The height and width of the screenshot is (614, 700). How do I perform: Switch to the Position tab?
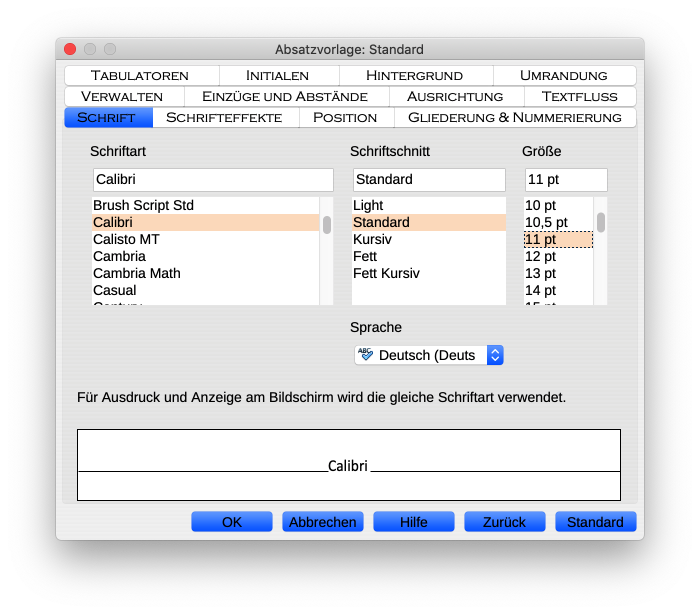pyautogui.click(x=346, y=117)
